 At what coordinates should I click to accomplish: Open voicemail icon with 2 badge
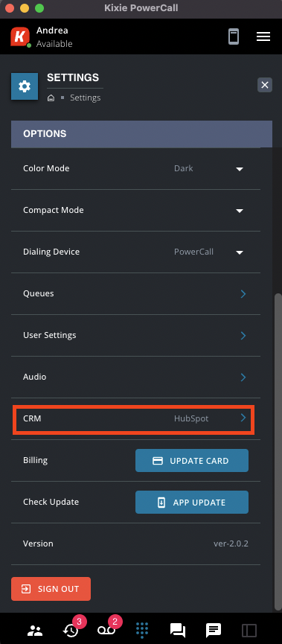click(x=107, y=628)
